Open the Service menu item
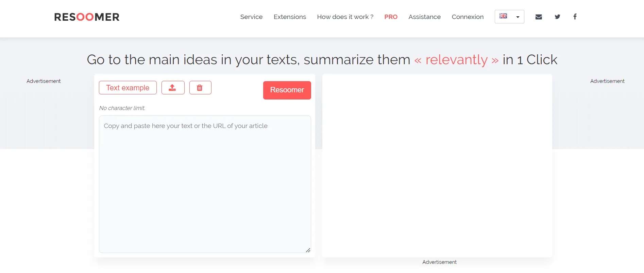Screen dimensions: 644x273 click(x=251, y=17)
